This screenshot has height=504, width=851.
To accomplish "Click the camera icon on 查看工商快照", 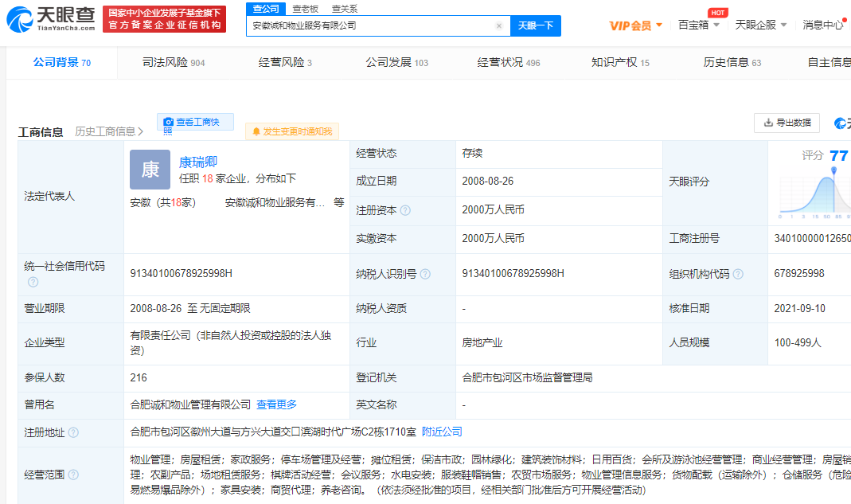I will coord(168,122).
